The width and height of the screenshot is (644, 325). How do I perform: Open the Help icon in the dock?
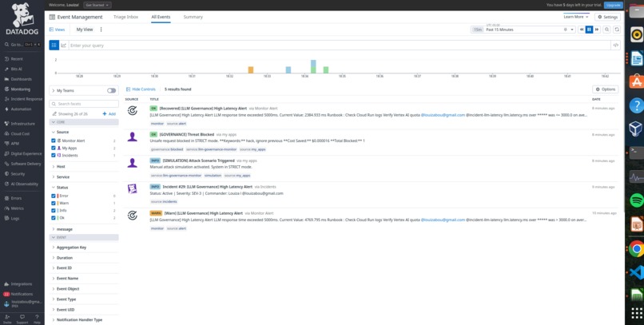point(637,105)
